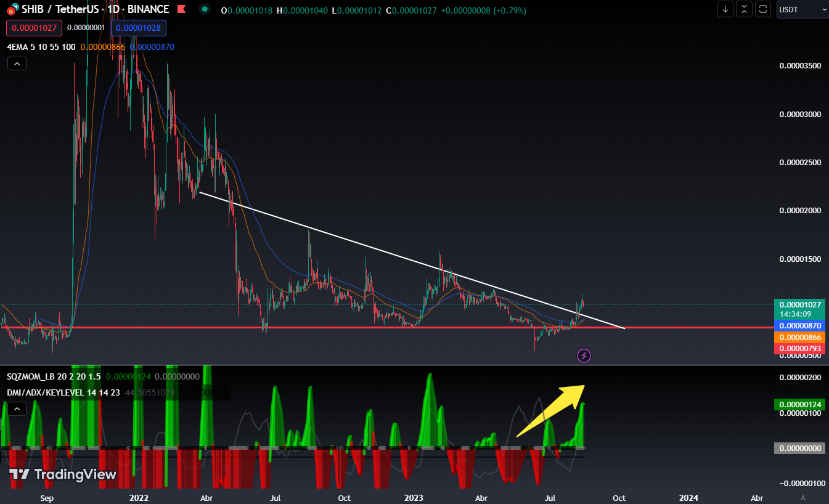The image size is (829, 504).
Task: Open the USDT currency dropdown
Action: (x=802, y=9)
